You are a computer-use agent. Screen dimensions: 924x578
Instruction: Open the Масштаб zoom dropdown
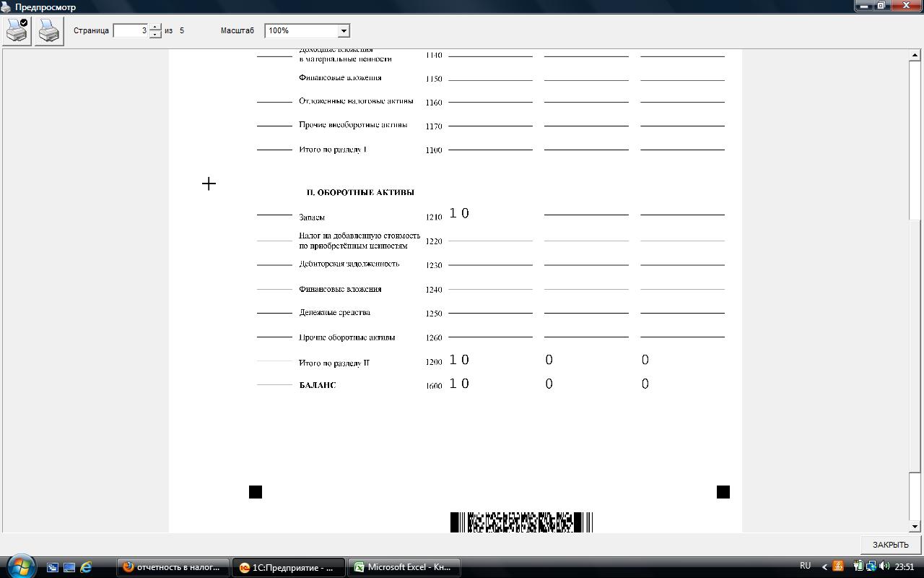(x=344, y=30)
